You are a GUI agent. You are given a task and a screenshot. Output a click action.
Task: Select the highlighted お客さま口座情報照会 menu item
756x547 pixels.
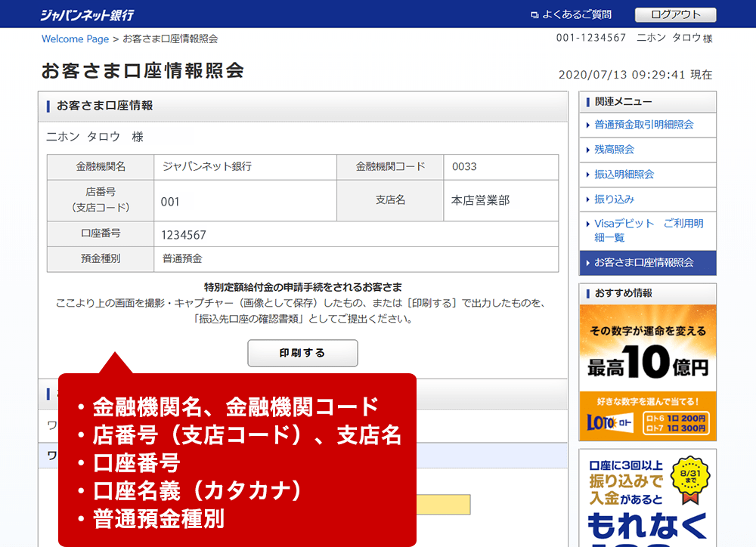coord(648,263)
